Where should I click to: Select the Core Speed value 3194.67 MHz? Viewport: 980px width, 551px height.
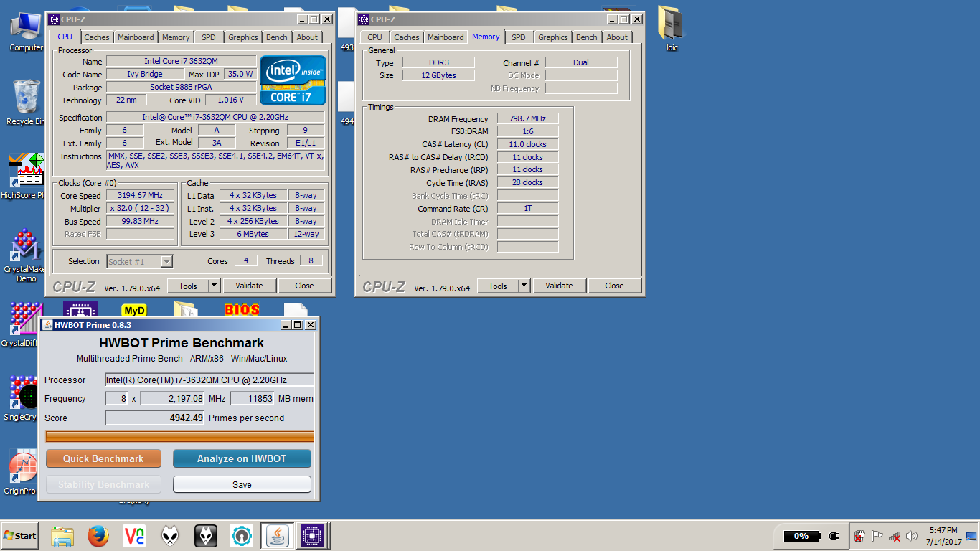[x=140, y=195]
